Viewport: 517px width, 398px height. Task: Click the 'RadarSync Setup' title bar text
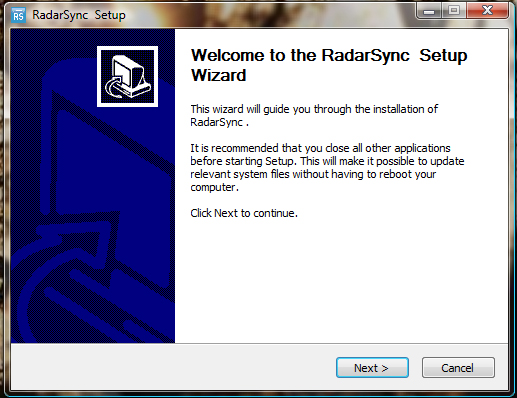(x=79, y=15)
